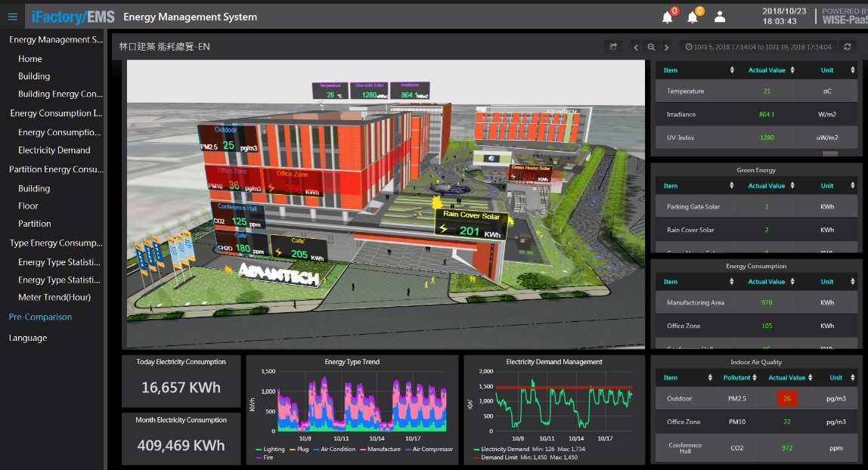Select Manufacturing Area table row
The height and width of the screenshot is (470, 868).
coord(756,302)
